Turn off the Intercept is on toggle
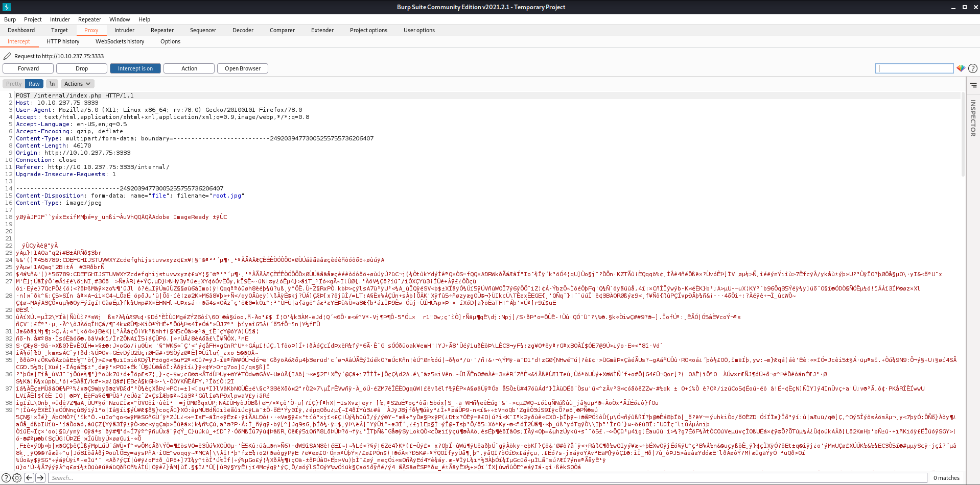The image size is (980, 485). [135, 68]
